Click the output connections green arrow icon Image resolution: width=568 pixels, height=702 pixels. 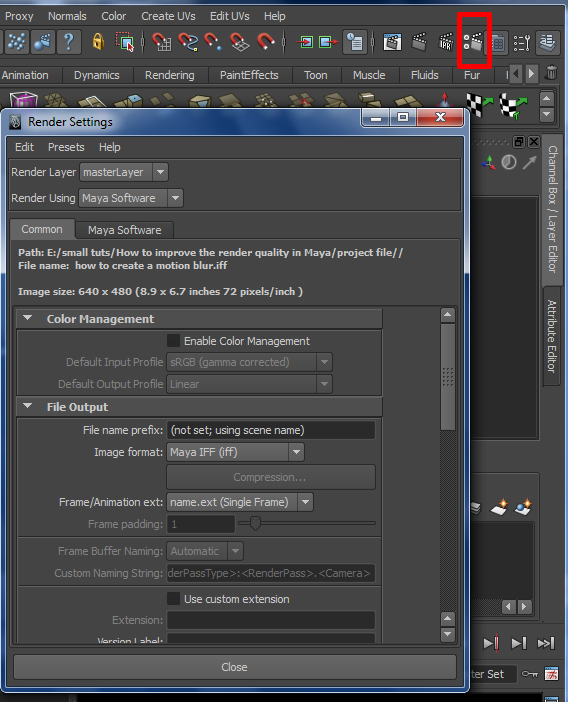tap(329, 43)
